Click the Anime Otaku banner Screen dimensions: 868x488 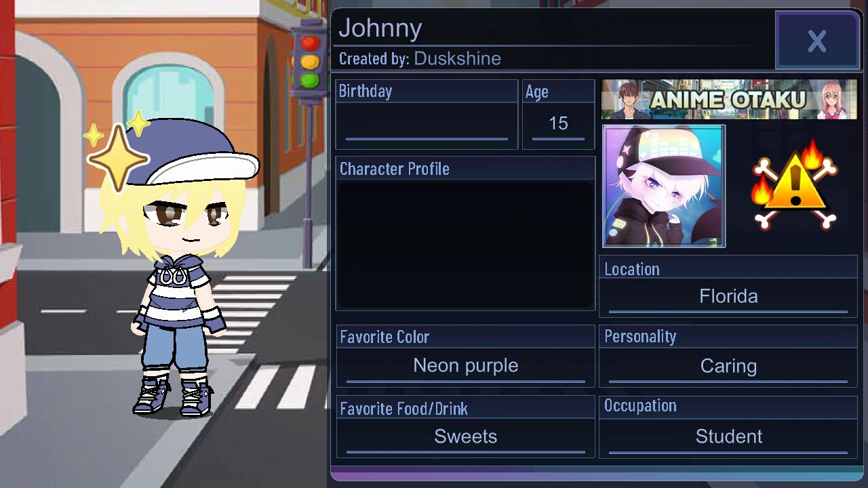tap(729, 100)
